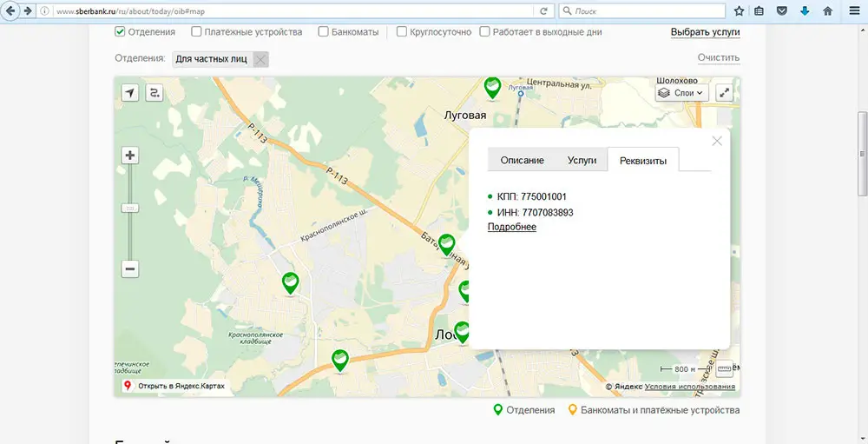Open the Слои layers dropdown
Viewport: 868px width, 444px height.
(x=682, y=93)
